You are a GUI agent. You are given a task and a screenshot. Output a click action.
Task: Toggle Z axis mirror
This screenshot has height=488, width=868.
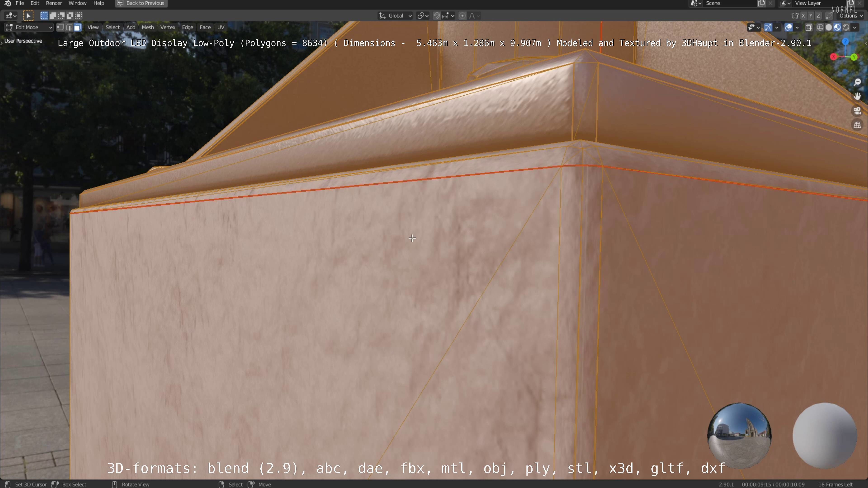pyautogui.click(x=818, y=16)
